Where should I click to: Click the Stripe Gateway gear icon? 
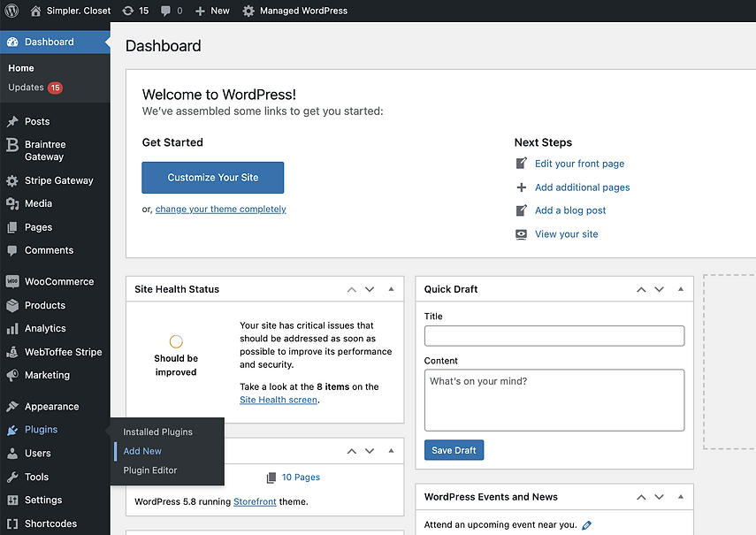[x=12, y=180]
